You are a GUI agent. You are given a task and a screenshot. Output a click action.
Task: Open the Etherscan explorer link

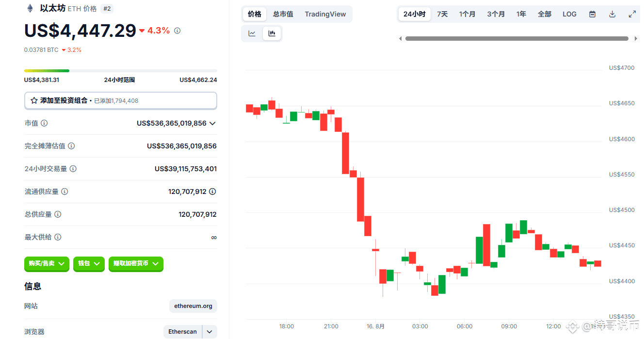(183, 332)
